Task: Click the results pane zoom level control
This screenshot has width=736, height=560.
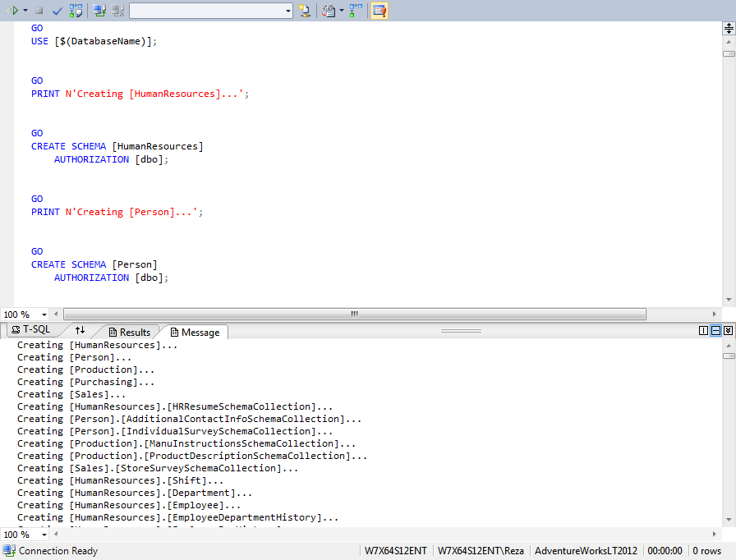Action: click(25, 534)
